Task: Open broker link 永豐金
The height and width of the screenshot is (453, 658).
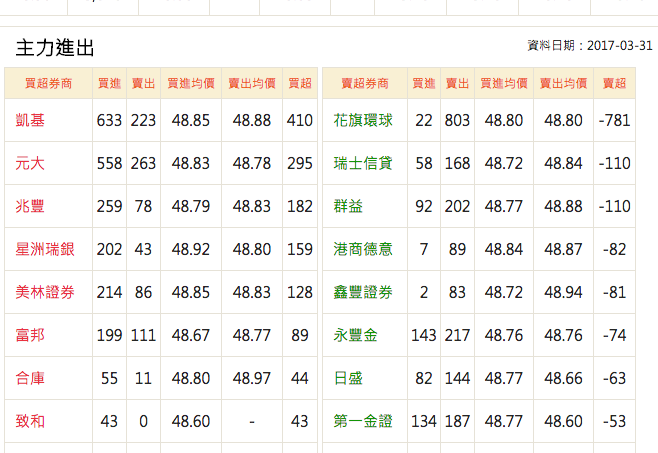Action: click(355, 335)
